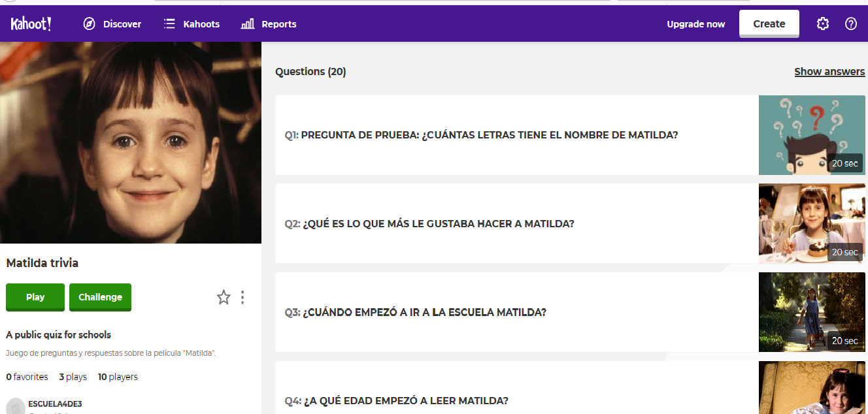This screenshot has width=868, height=414.
Task: Expand Q2 about what Matilda liked doing
Action: pos(516,223)
